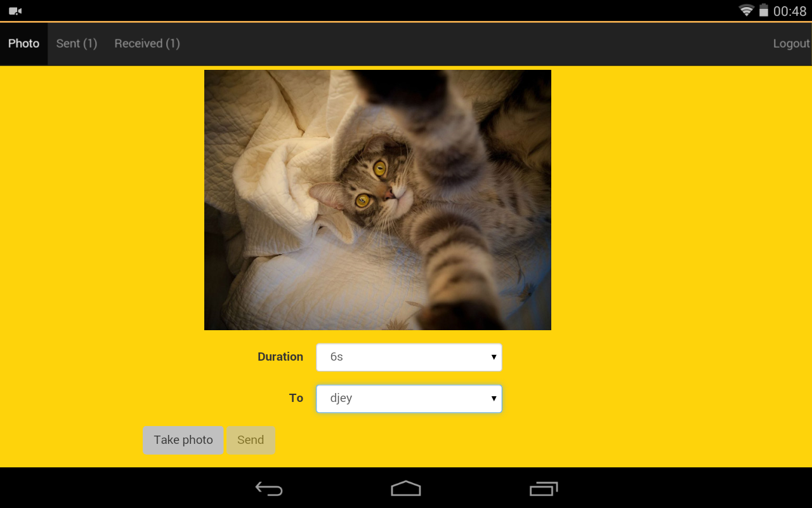
Task: Click the Duration field label
Action: click(280, 357)
